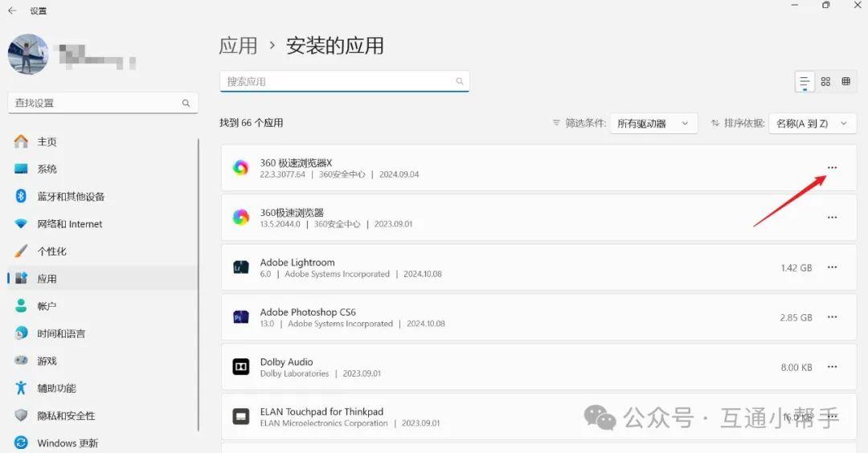The image size is (868, 453).
Task: Switch to list view layout
Action: (x=805, y=82)
